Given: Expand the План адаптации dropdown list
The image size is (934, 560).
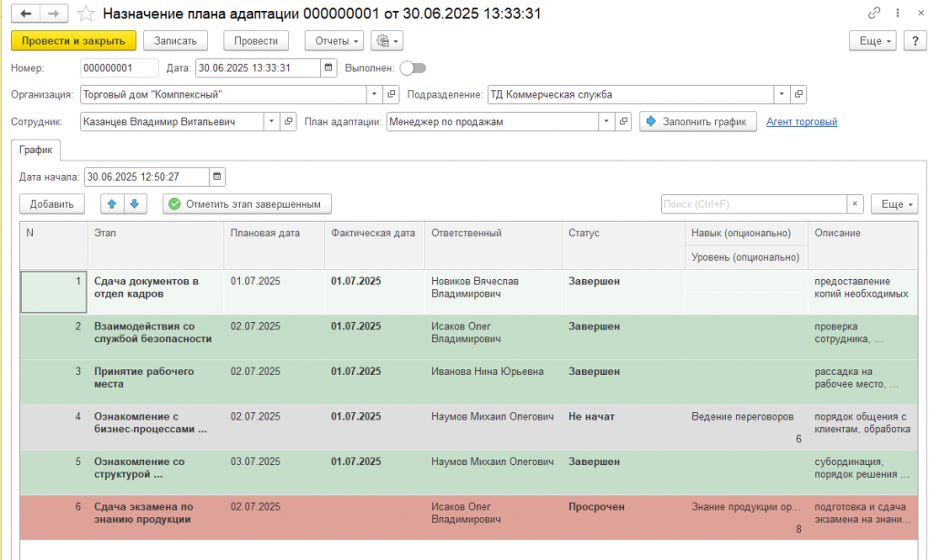Looking at the screenshot, I should coord(607,121).
